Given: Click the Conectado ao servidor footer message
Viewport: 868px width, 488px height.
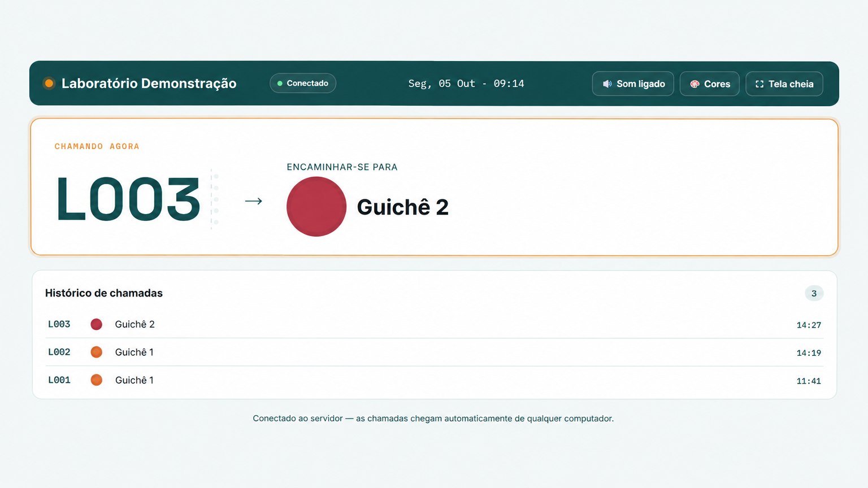Looking at the screenshot, I should (433, 419).
